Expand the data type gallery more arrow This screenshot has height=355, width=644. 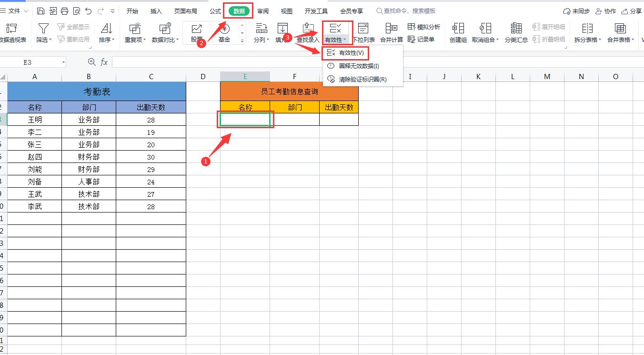coord(242,41)
